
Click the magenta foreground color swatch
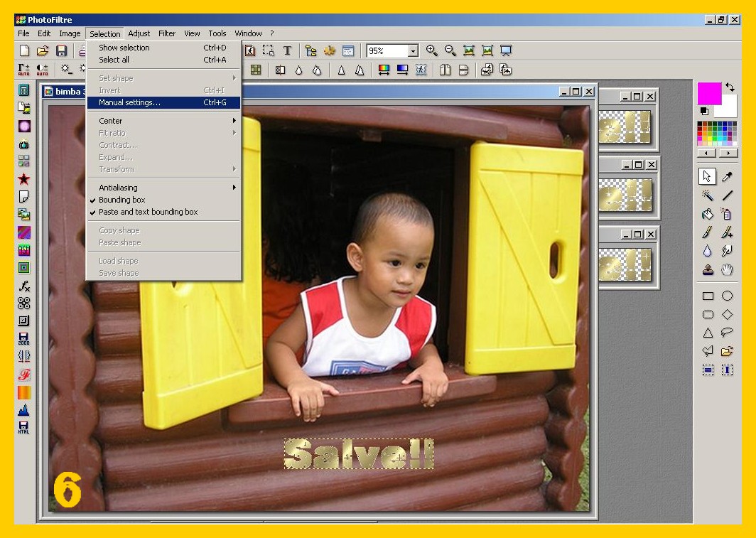pyautogui.click(x=708, y=93)
